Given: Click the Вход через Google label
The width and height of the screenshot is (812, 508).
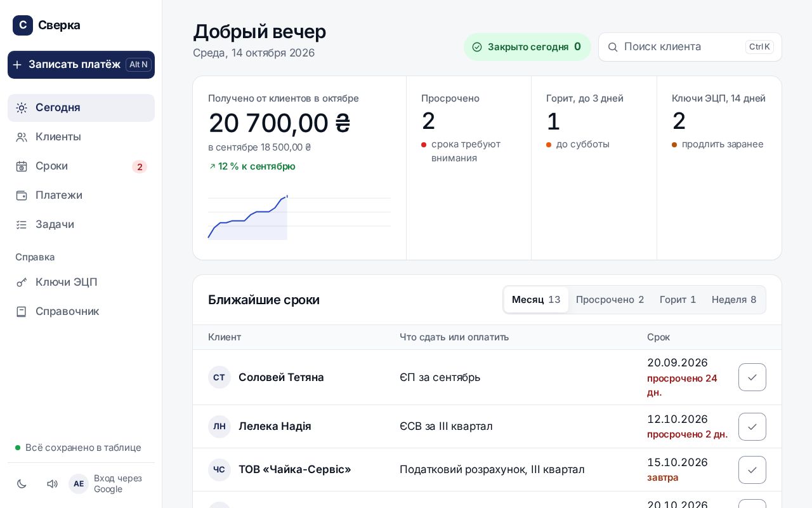Looking at the screenshot, I should pos(118,484).
